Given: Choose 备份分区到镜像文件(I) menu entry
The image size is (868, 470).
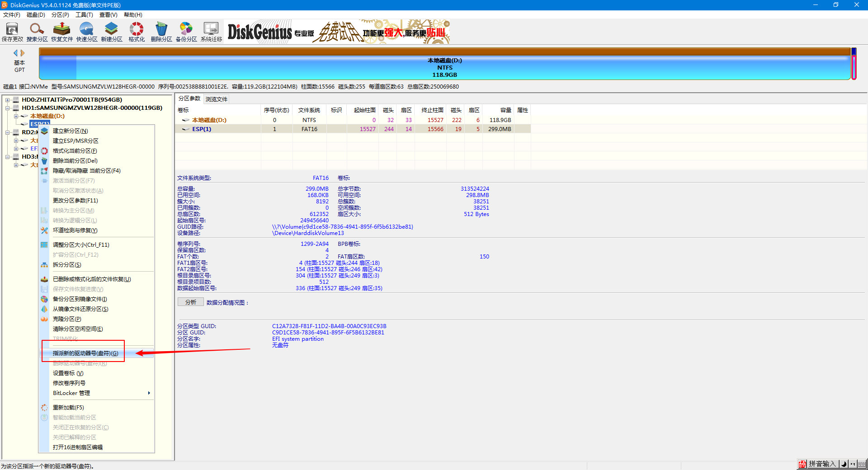Looking at the screenshot, I should point(96,299).
